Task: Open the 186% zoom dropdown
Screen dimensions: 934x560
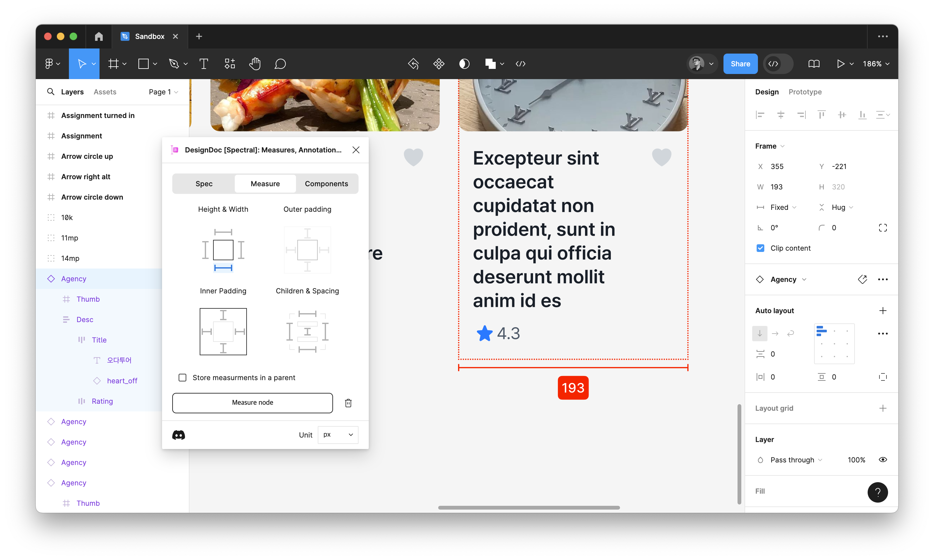Action: (876, 64)
